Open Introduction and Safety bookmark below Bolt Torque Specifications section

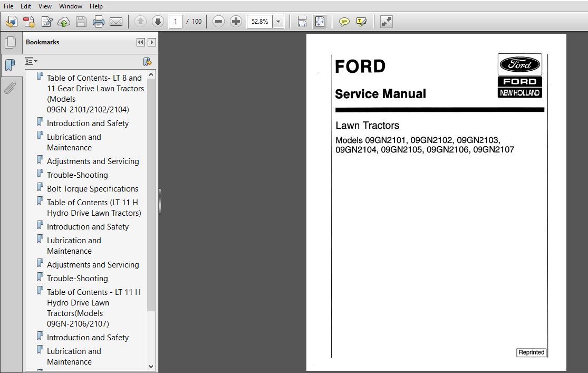88,227
